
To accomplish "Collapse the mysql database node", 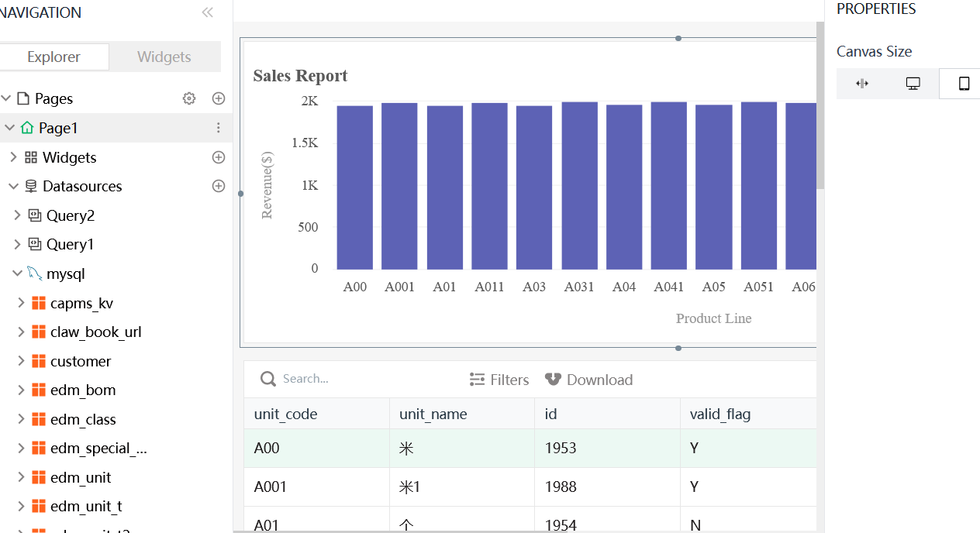I will (17, 273).
